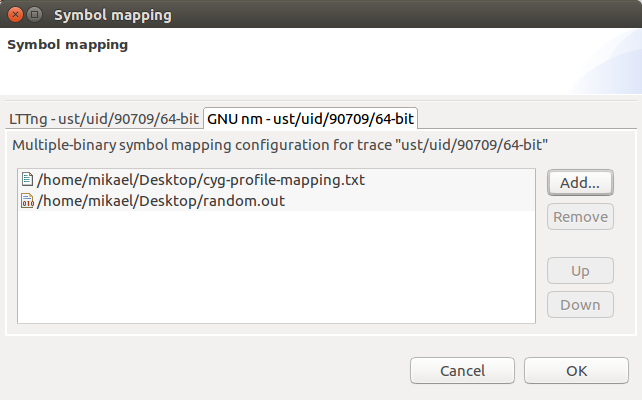Close the Symbol mapping dialog window
The image size is (642, 400).
click(x=13, y=15)
